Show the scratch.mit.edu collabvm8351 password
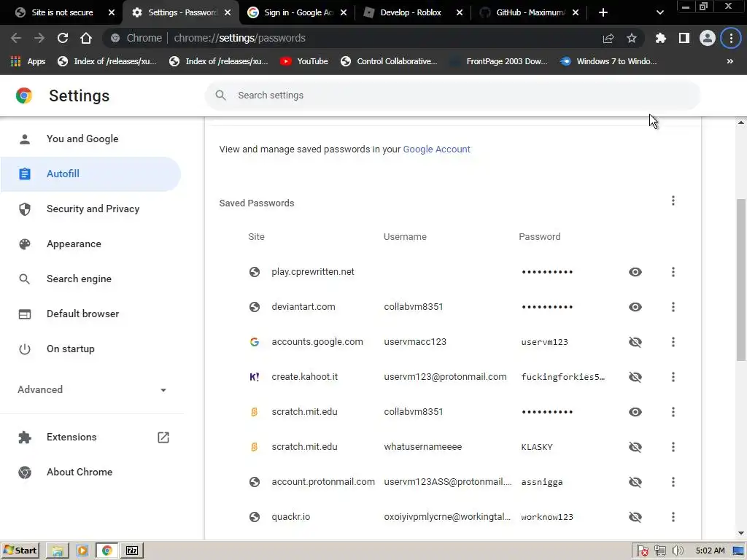This screenshot has height=560, width=747. (x=635, y=412)
